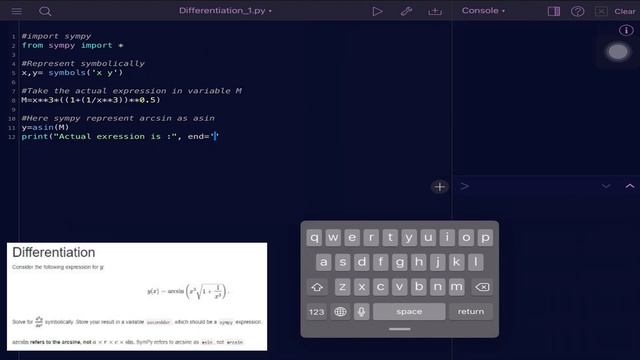Click the Differentiation problem image overlay
Image resolution: width=640 pixels, height=360 pixels.
137,297
